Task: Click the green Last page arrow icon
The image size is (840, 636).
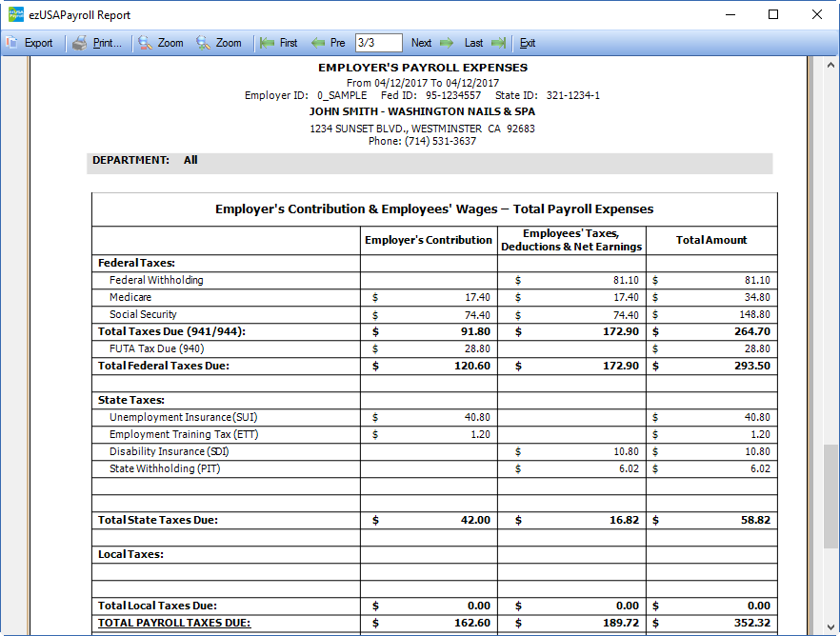Action: [498, 43]
